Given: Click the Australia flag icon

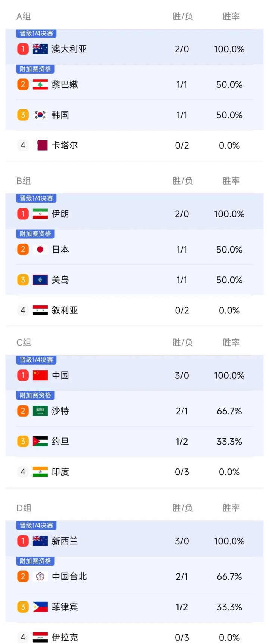Looking at the screenshot, I should [x=40, y=49].
